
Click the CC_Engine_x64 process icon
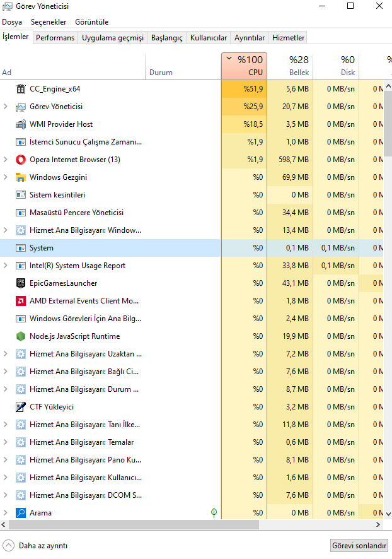pos(21,89)
